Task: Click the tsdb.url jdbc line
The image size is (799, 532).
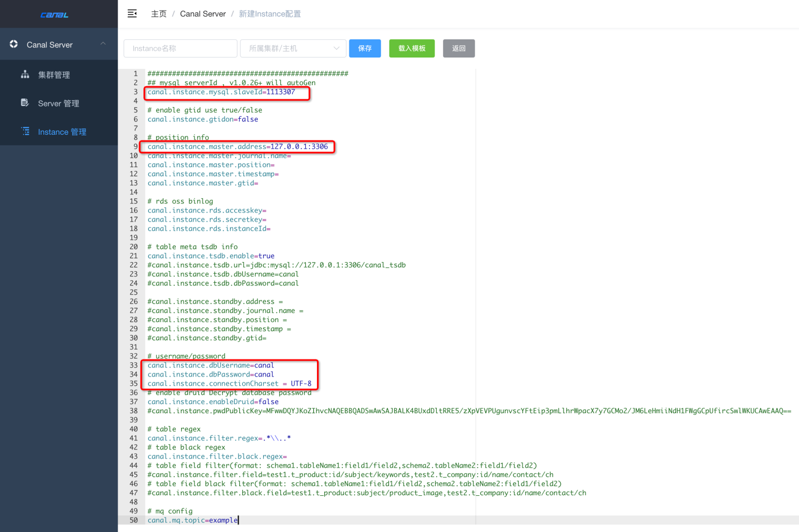Action: [x=276, y=265]
